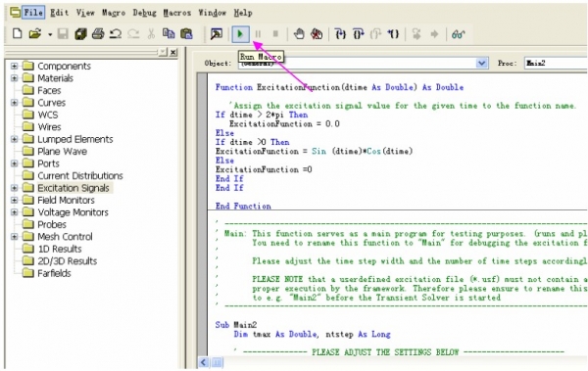Viewport: 588px width, 371px height.
Task: Open the Debug menu
Action: coord(144,13)
